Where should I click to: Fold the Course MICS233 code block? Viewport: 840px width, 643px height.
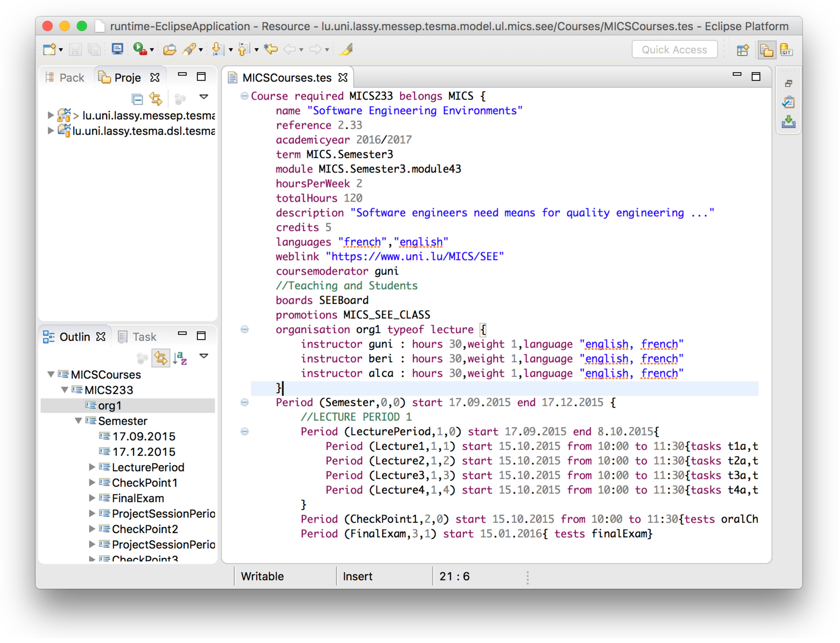click(244, 96)
